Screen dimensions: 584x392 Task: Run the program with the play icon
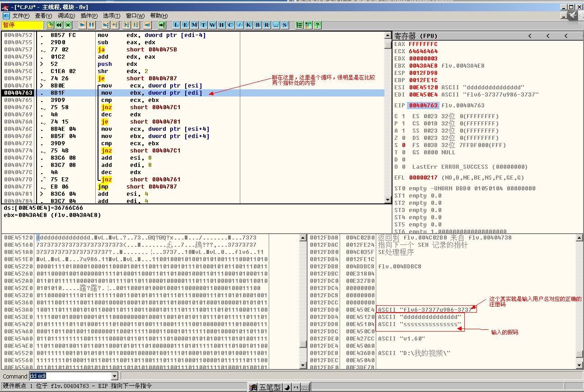83,25
